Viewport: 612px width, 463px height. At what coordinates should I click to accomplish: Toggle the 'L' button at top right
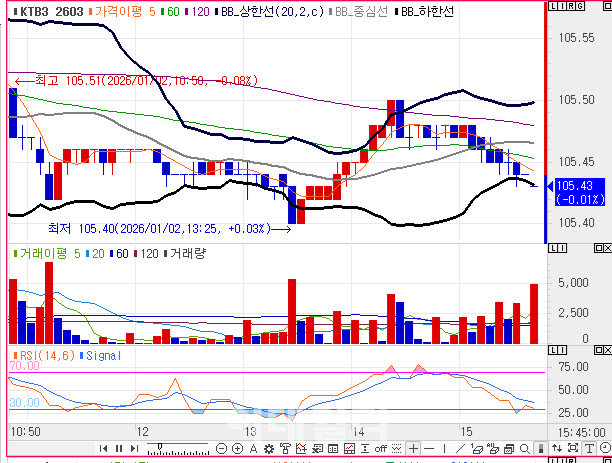click(x=552, y=8)
